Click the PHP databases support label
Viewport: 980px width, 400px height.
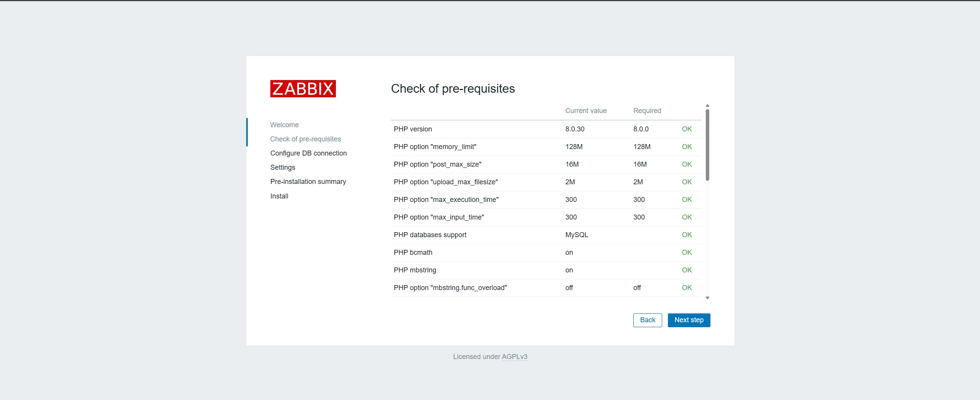point(430,235)
